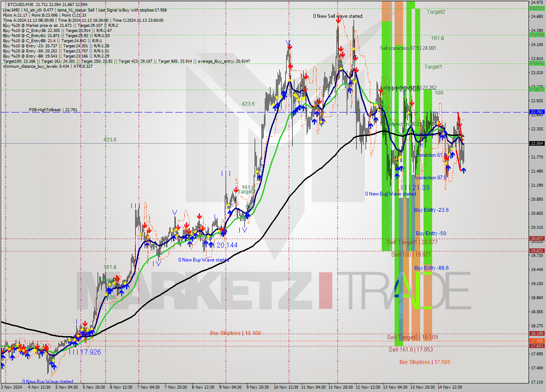The width and height of the screenshot is (546, 392).
Task: Click the 'Buy Entry -50' label
Action: point(431,233)
